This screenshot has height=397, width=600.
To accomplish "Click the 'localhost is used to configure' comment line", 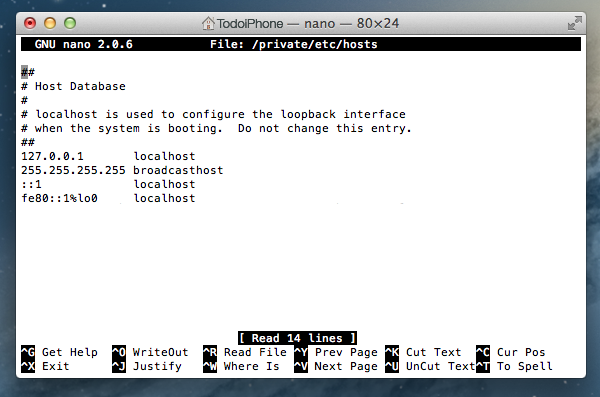I will (x=213, y=114).
